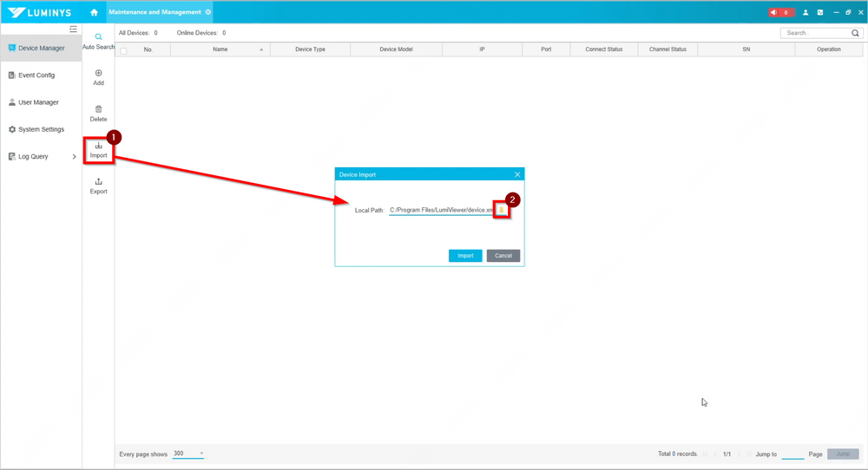
Task: Select User Manager from the sidebar
Action: tap(38, 102)
